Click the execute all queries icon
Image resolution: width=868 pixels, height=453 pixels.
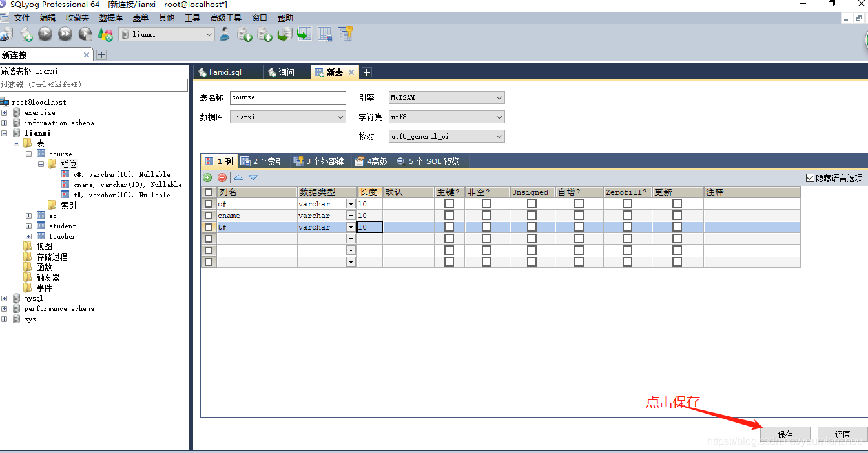click(65, 34)
